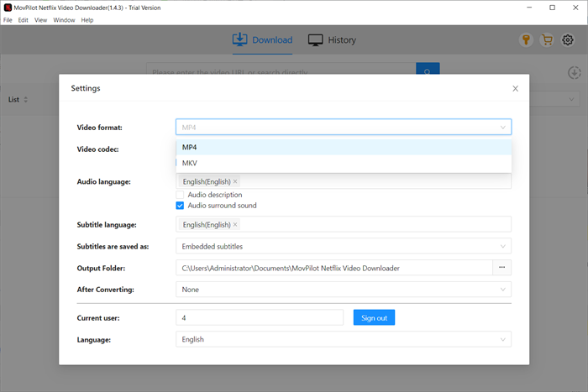
Task: Remove English tag from Subtitle language
Action: [235, 224]
